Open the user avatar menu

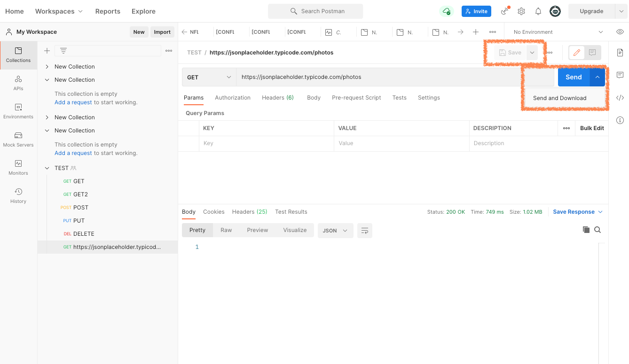pyautogui.click(x=555, y=11)
